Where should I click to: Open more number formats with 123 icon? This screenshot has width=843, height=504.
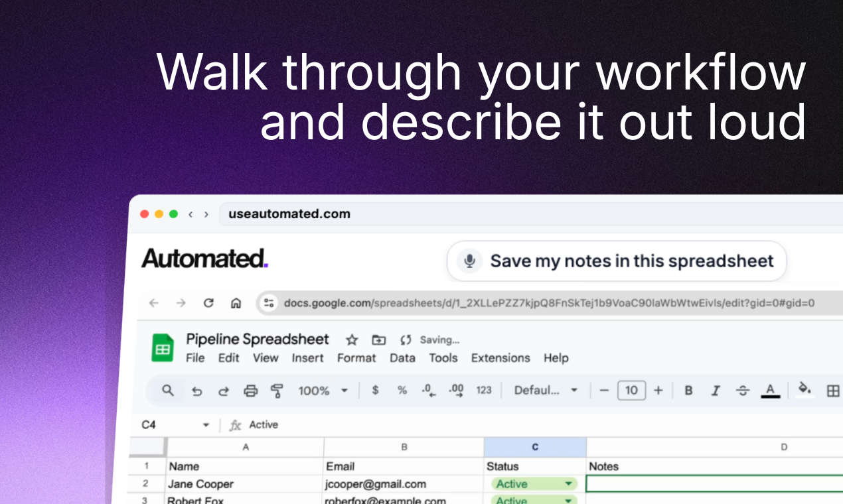pyautogui.click(x=483, y=391)
